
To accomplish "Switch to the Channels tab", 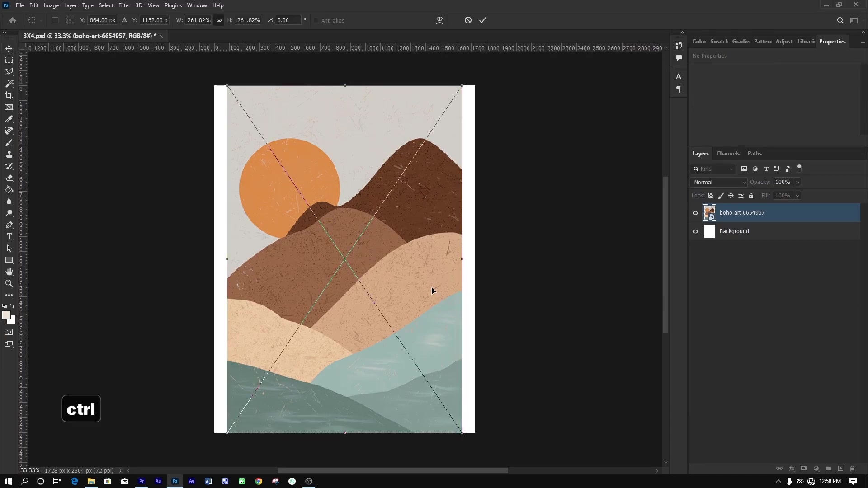I will coord(728,154).
